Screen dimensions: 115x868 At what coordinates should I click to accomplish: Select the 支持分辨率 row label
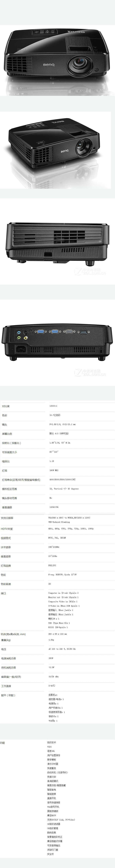(7, 518)
